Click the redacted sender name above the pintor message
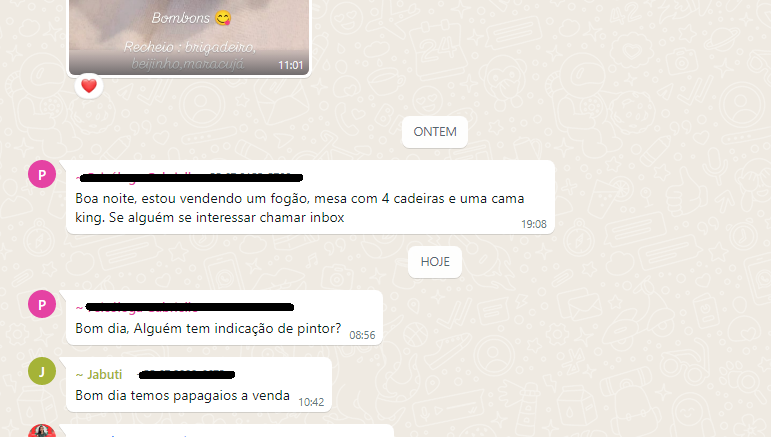771x437 pixels. click(190, 307)
